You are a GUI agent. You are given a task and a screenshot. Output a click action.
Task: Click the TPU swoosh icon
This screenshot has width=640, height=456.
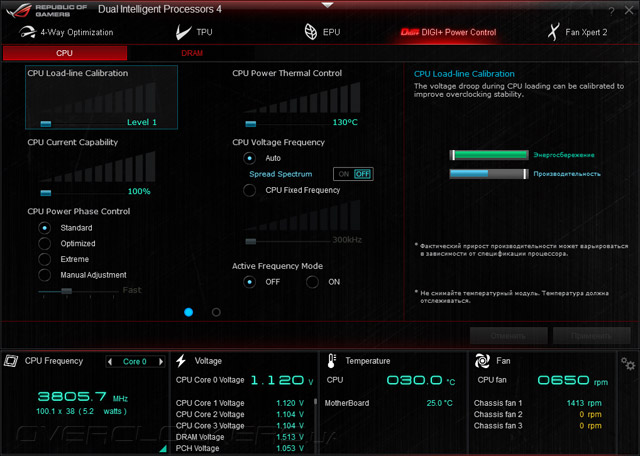[183, 32]
